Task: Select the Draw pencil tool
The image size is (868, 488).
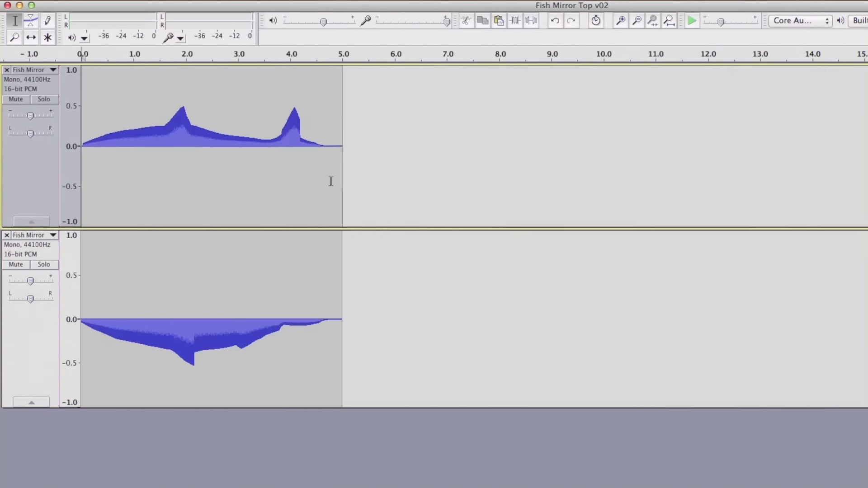Action: pyautogui.click(x=47, y=20)
